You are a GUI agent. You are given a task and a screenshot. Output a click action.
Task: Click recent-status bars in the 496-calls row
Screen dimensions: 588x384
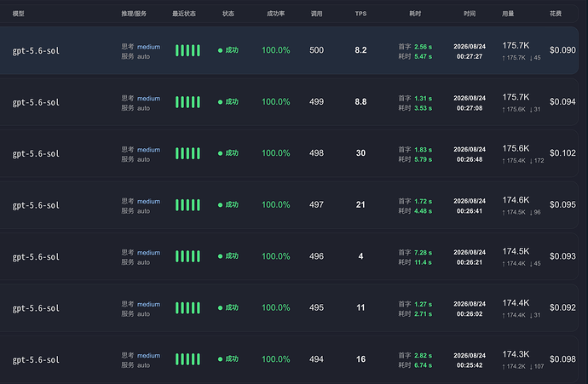click(x=187, y=256)
